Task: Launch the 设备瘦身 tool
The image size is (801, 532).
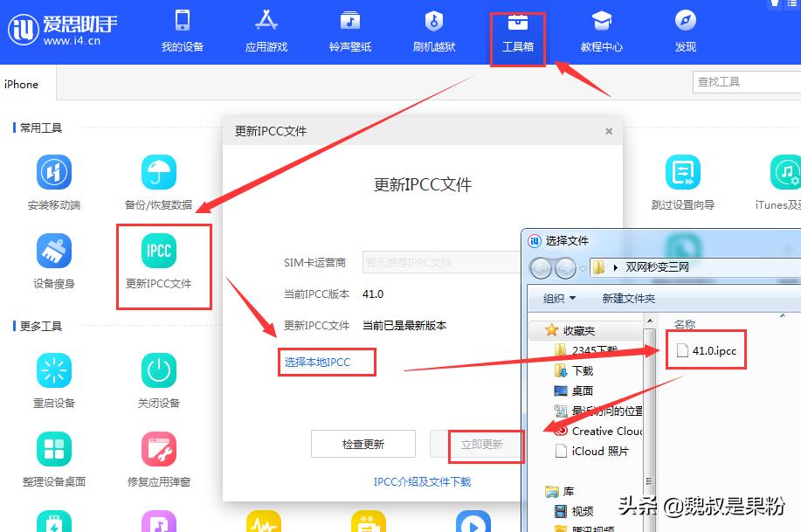Action: (54, 251)
